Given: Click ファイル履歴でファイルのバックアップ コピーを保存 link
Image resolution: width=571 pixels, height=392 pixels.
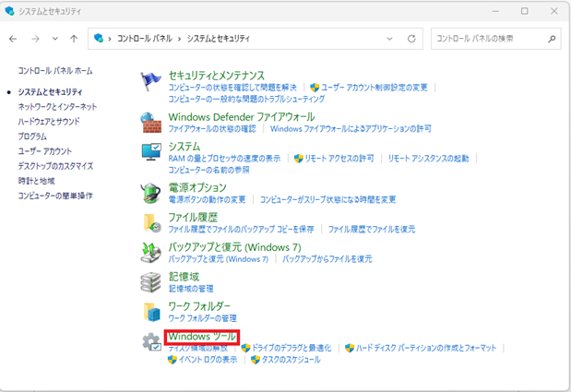Looking at the screenshot, I should [x=241, y=229].
